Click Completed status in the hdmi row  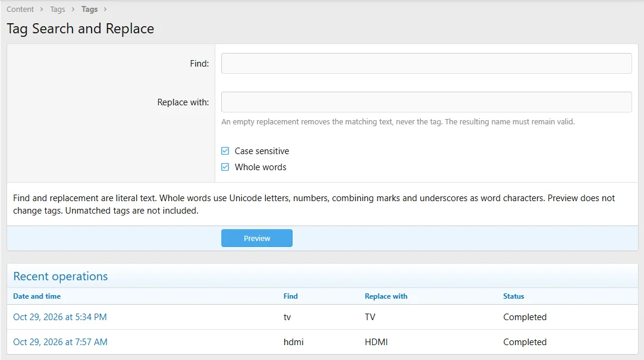[525, 342]
